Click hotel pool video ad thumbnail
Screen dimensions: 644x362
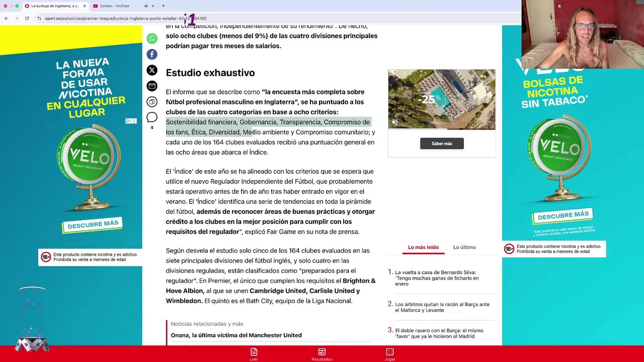[442, 100]
